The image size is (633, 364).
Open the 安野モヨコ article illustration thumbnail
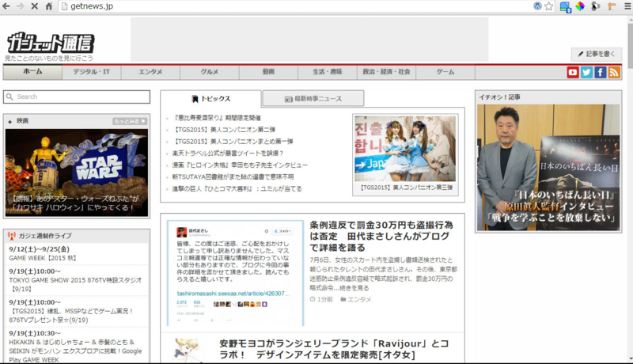[186, 350]
